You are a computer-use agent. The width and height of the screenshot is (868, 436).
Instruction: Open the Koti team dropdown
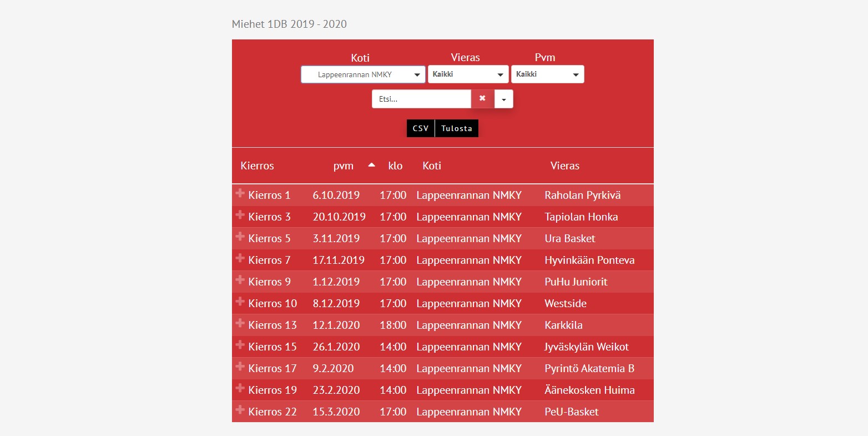tap(363, 74)
